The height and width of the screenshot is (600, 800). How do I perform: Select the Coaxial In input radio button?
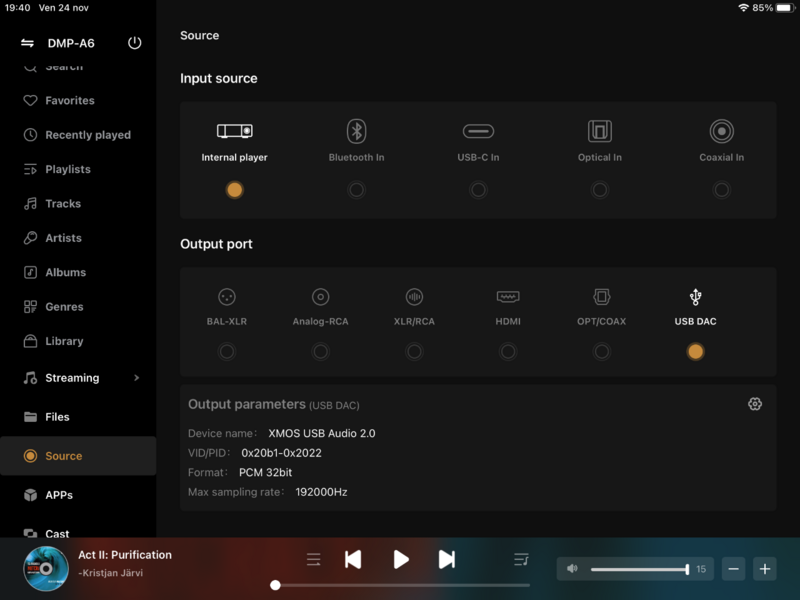point(721,190)
